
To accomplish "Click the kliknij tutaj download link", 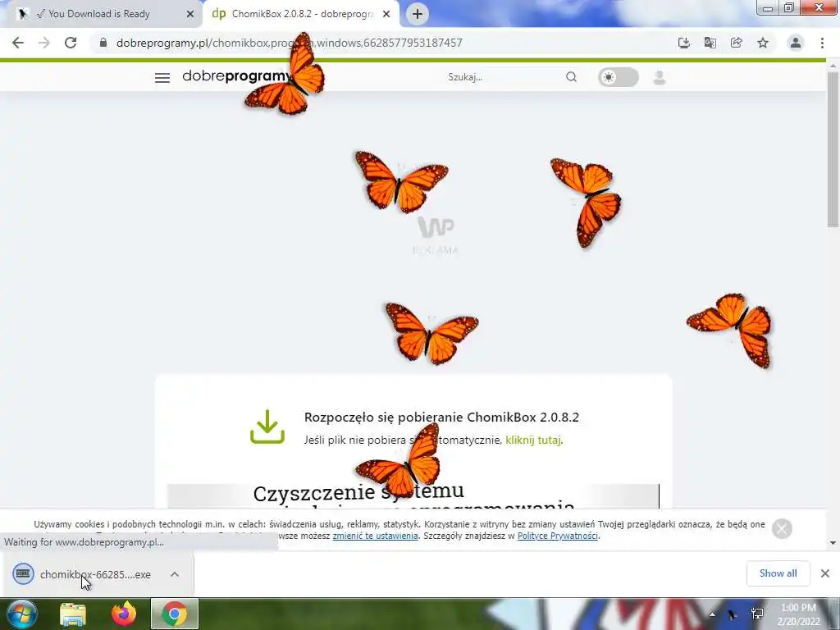I will pos(533,440).
